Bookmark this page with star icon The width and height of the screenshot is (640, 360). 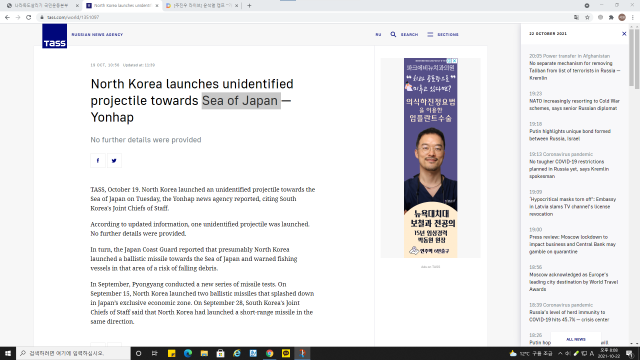(x=587, y=17)
